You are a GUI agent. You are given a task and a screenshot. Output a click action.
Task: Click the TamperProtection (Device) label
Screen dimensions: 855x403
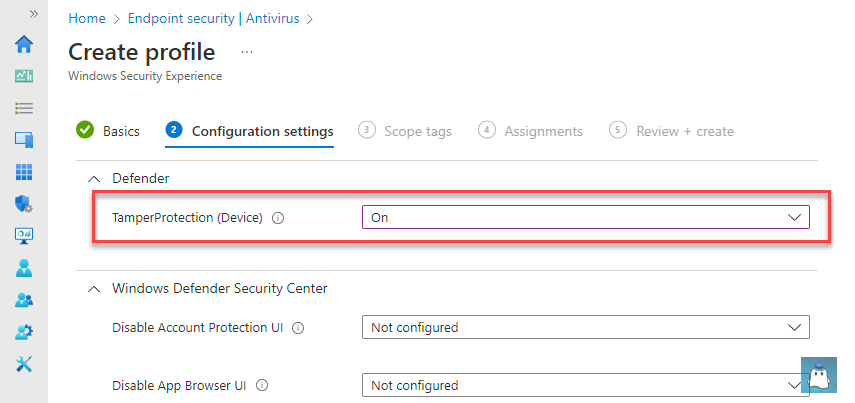pos(187,218)
